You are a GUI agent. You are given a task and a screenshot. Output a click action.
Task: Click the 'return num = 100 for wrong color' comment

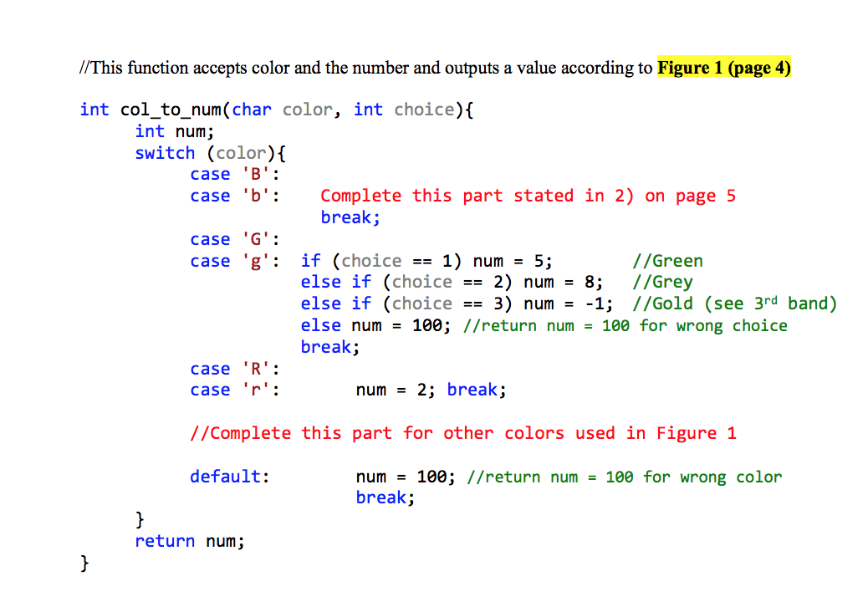(625, 477)
